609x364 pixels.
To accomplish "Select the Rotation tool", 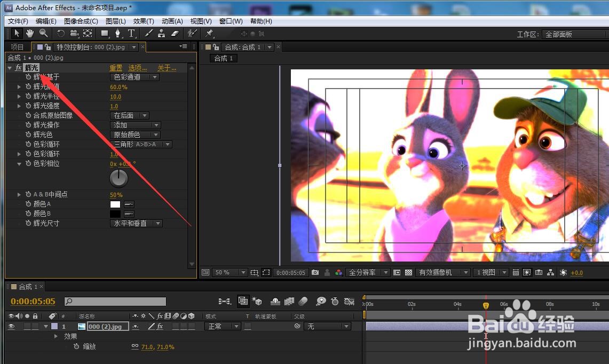I will point(61,34).
